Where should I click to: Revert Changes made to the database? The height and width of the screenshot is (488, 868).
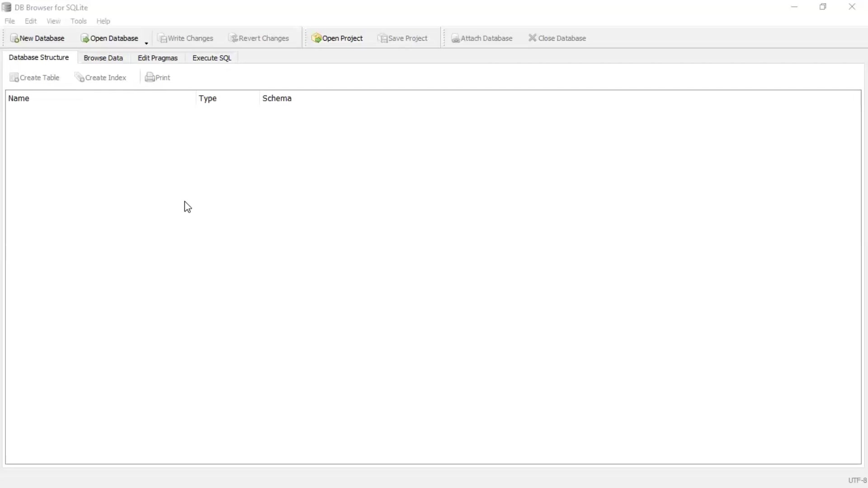point(259,38)
